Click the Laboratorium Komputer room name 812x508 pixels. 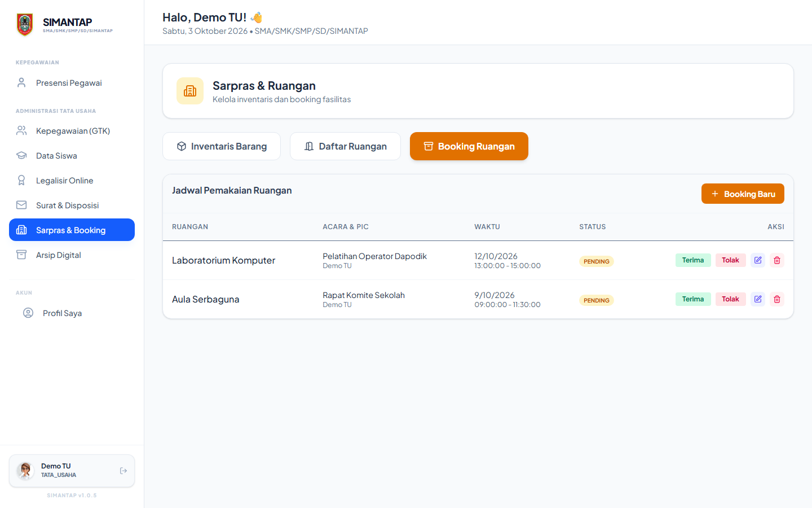224,260
